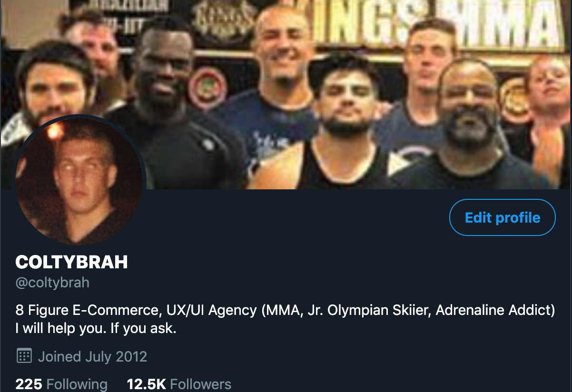Open the 225 Following list

(x=61, y=384)
